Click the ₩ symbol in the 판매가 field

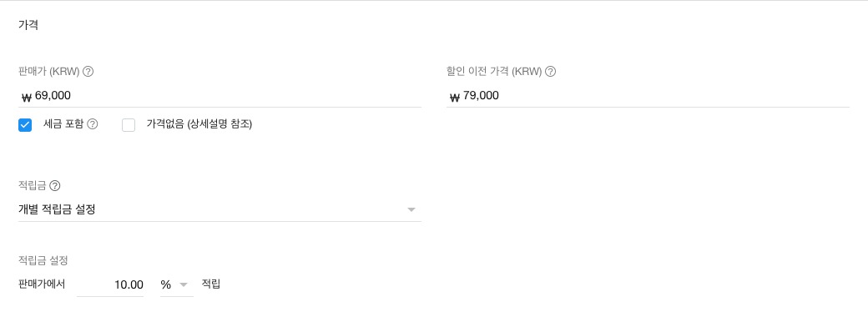(27, 98)
